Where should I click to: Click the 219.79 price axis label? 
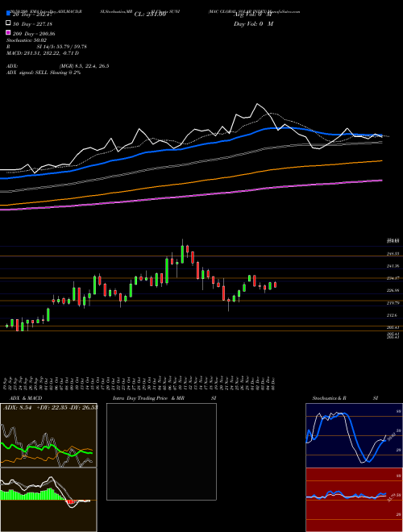[x=393, y=303]
